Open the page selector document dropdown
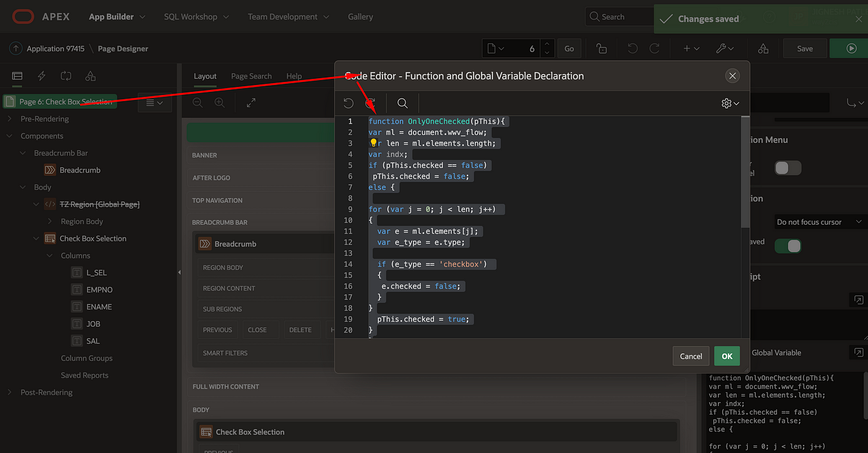Screen dimensions: 868x453 tap(496, 48)
